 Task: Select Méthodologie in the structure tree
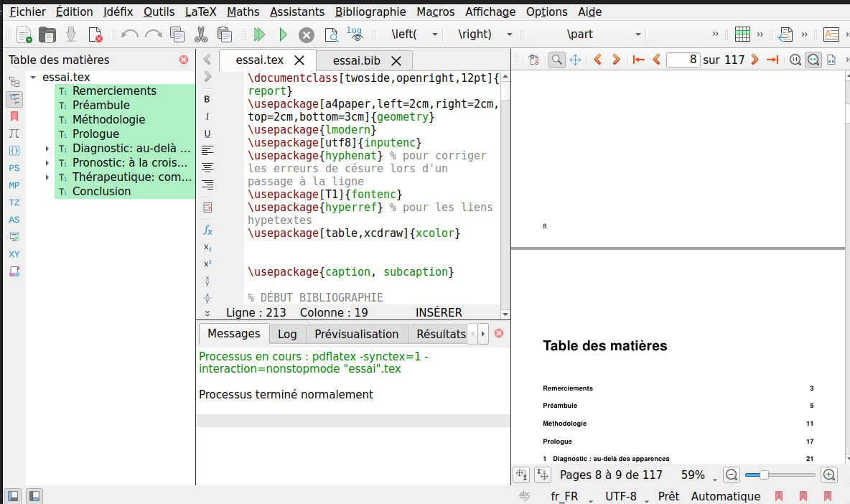109,120
